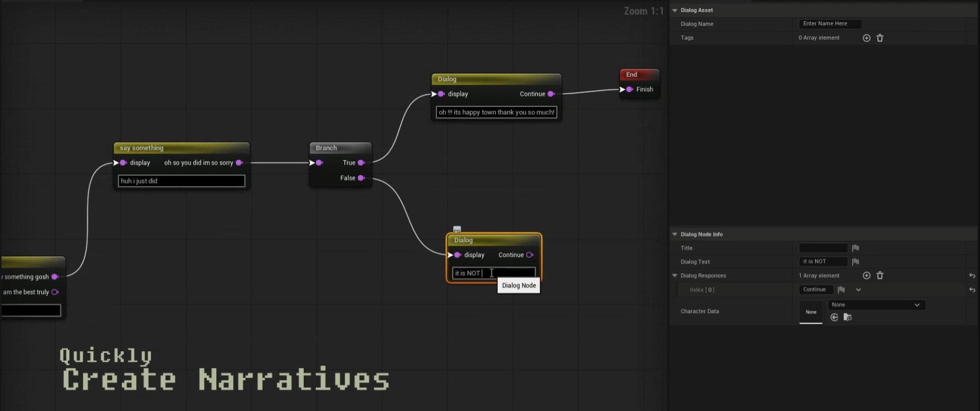
Task: Select the Branch node header
Action: 340,148
